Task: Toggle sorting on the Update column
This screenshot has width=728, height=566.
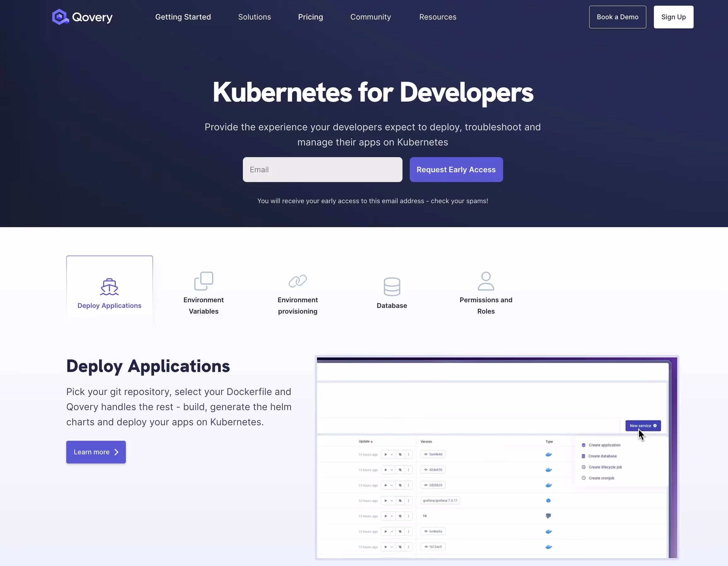Action: (x=366, y=441)
